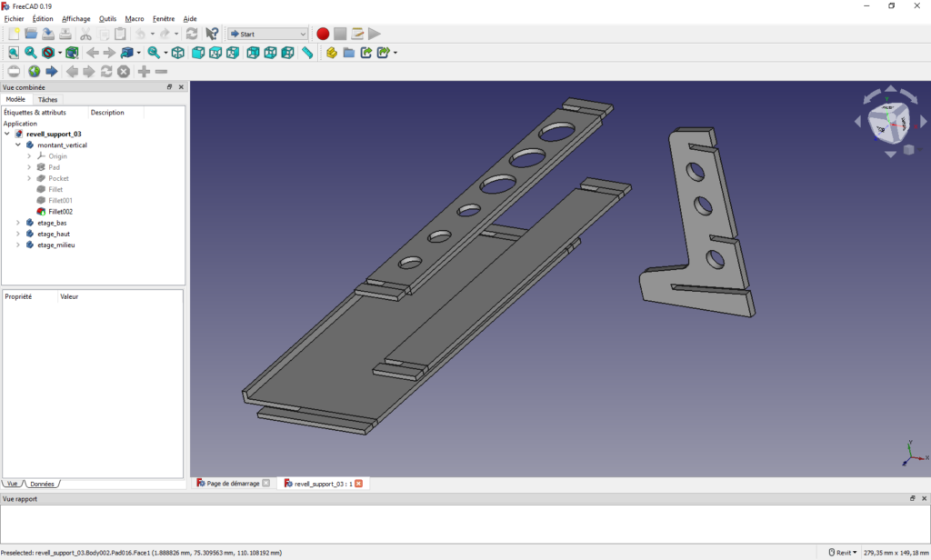
Task: Set rear view cube icon
Action: pyautogui.click(x=253, y=53)
